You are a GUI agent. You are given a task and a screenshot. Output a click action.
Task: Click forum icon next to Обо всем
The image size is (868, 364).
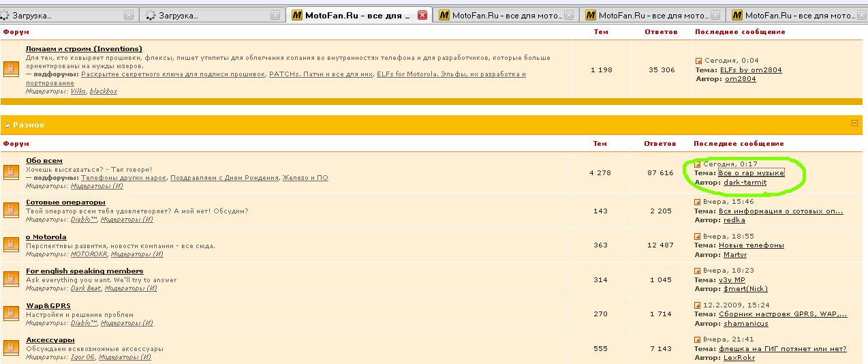[11, 173]
